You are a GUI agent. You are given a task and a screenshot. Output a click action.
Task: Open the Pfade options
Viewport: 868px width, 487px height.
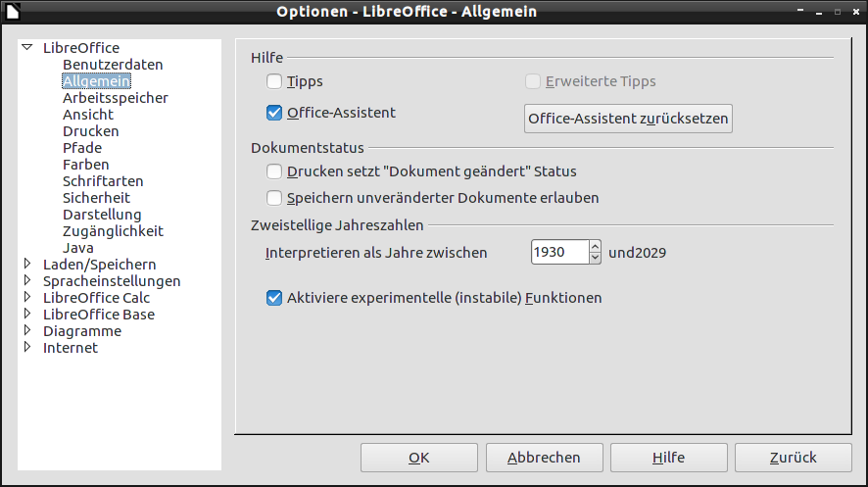(x=82, y=148)
